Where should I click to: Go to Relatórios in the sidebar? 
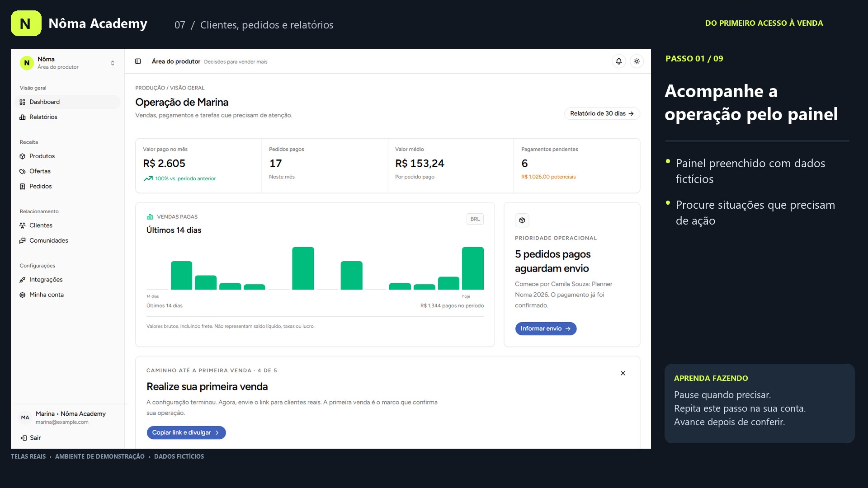(68, 117)
